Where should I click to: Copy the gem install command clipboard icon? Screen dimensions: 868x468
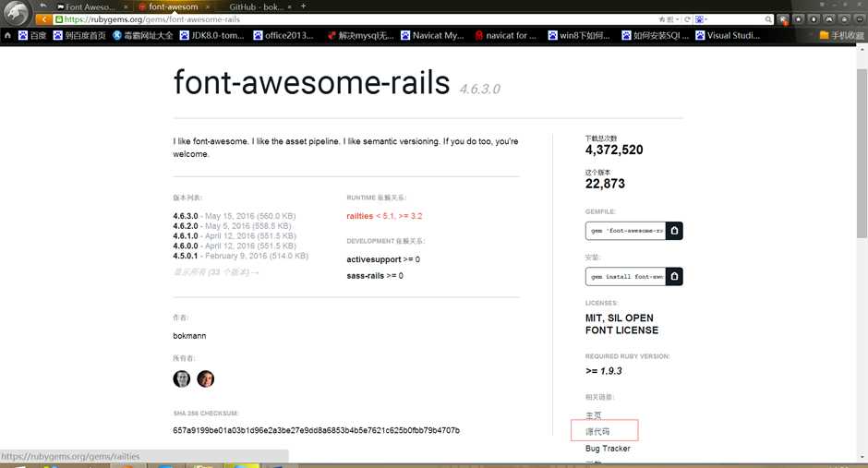tap(674, 276)
